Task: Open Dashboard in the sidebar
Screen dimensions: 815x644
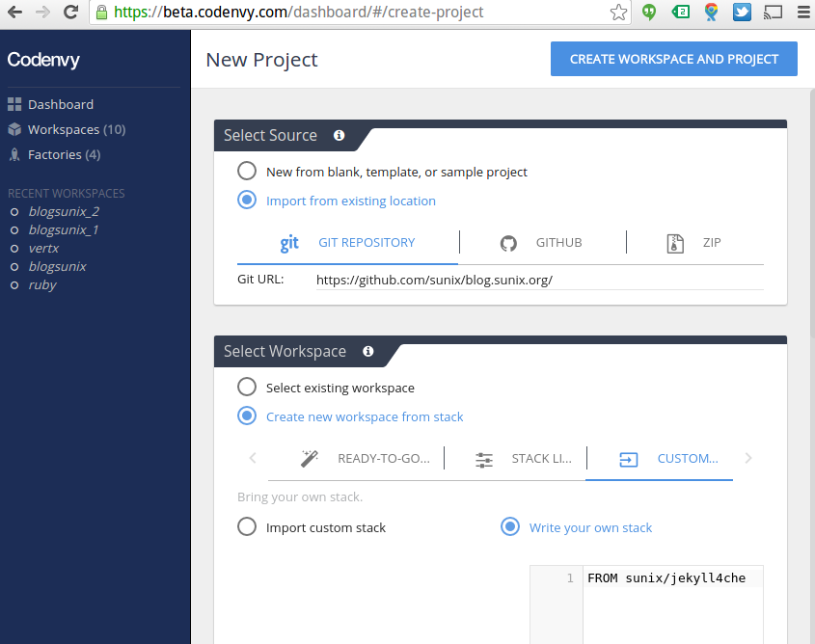Action: (x=61, y=104)
